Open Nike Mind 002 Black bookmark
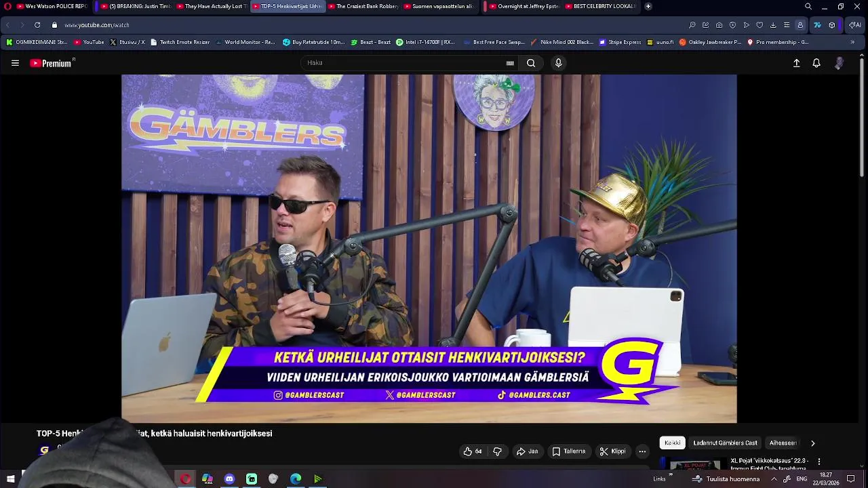Image resolution: width=868 pixels, height=488 pixels. coord(562,42)
